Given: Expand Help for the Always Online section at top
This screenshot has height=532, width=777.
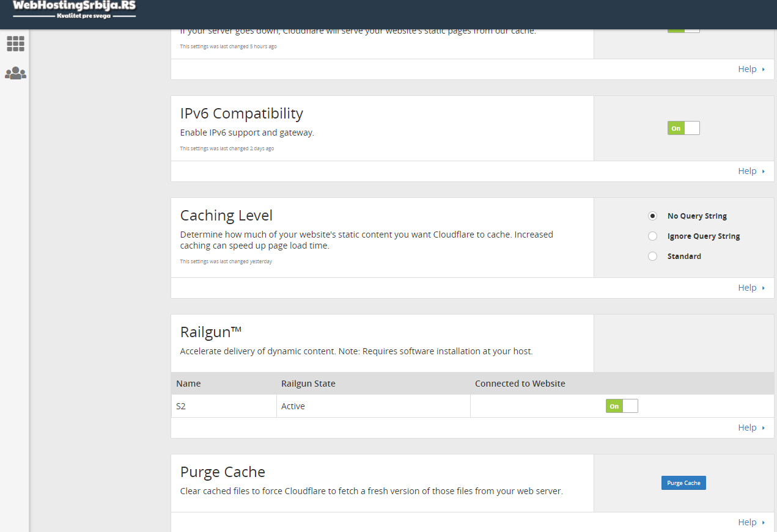Looking at the screenshot, I should coord(751,69).
